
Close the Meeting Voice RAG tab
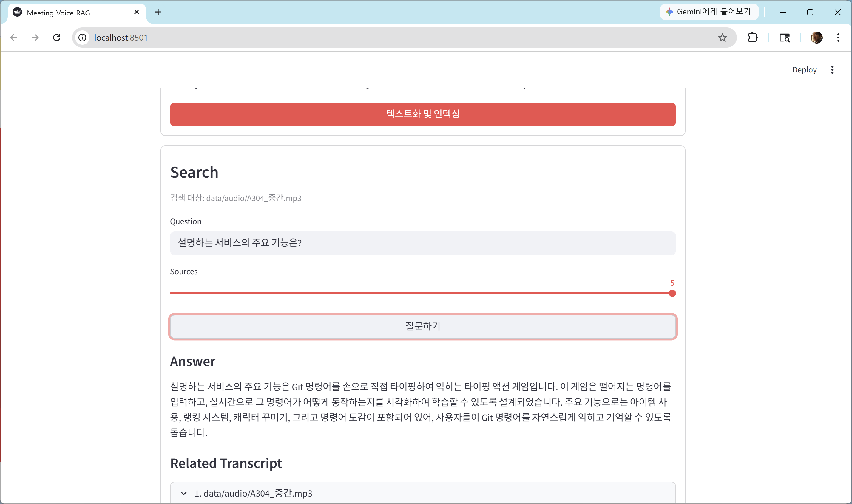click(137, 12)
